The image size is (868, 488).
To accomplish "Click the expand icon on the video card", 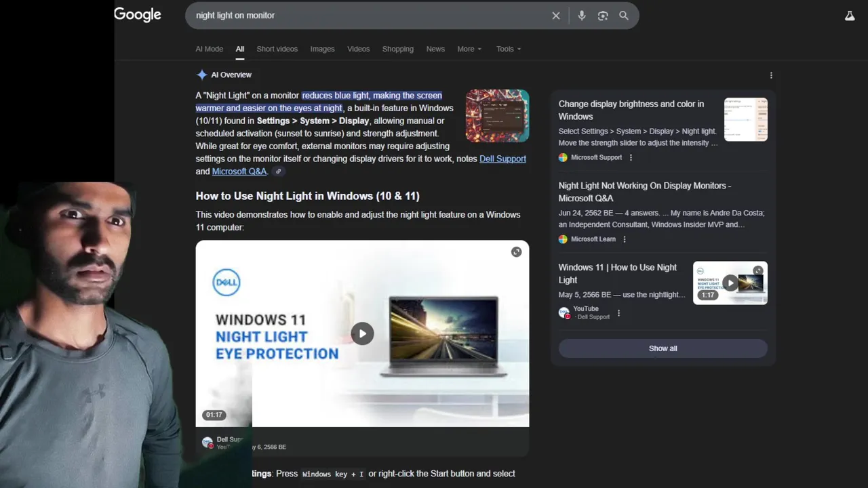I will click(x=516, y=252).
